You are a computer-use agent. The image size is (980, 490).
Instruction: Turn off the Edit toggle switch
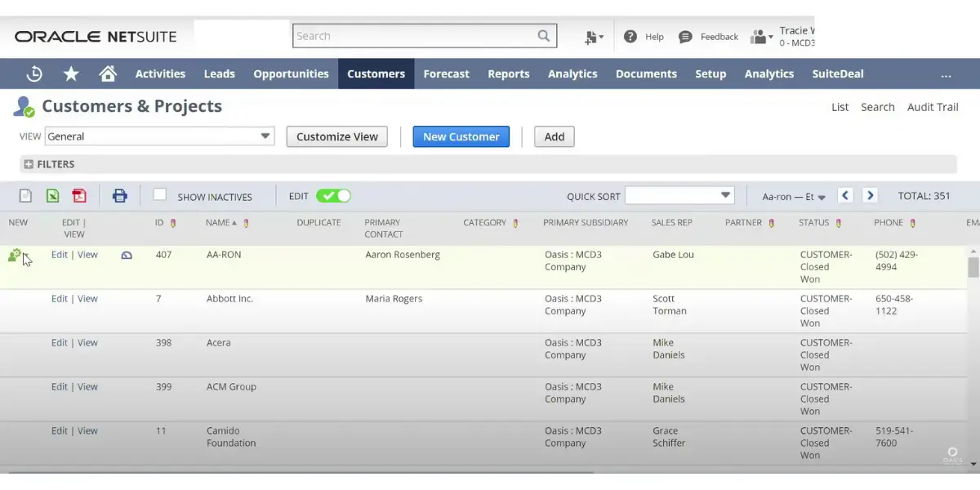pos(333,196)
